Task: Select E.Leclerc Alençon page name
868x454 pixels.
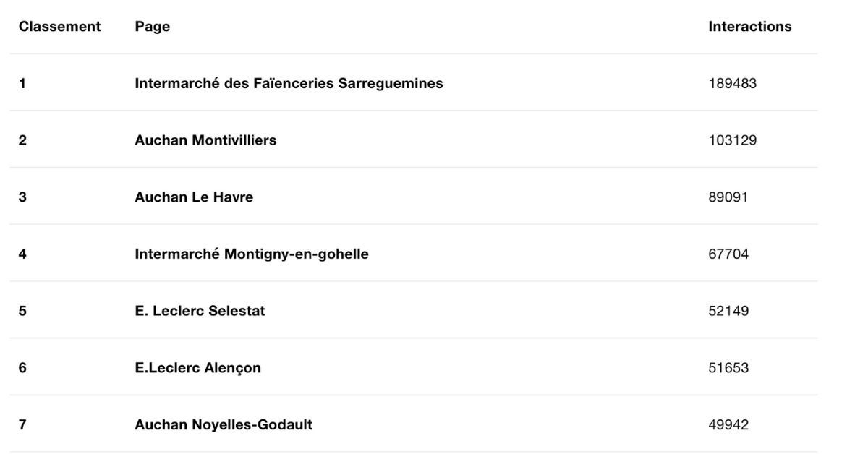Action: click(x=197, y=368)
